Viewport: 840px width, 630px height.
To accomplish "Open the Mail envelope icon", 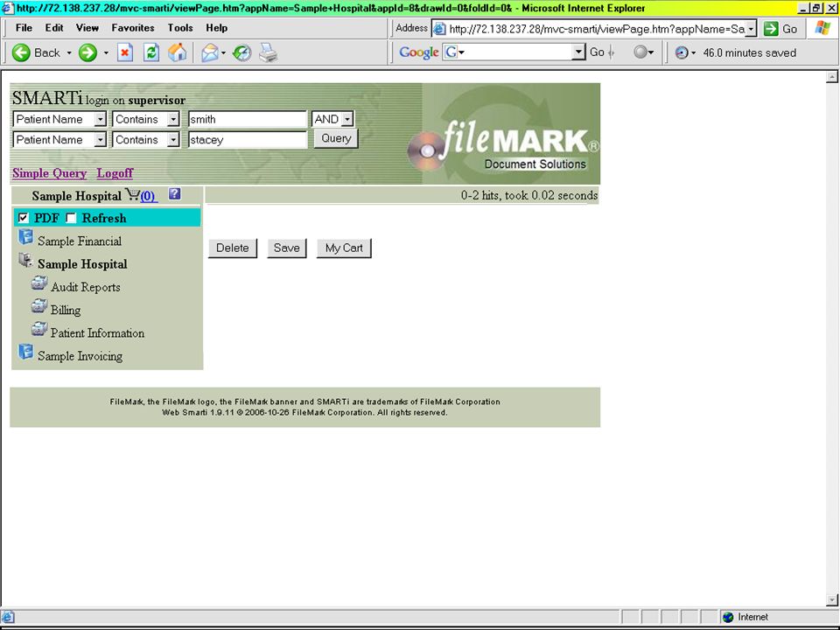I will pos(210,52).
